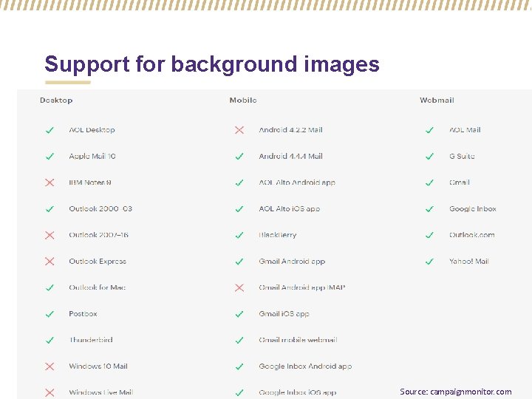Click the IBM Notes 9 text
The width and height of the screenshot is (532, 399).
coord(90,183)
